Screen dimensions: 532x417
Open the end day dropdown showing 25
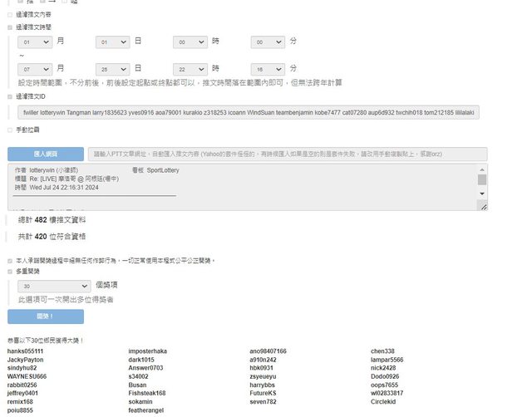[113, 69]
